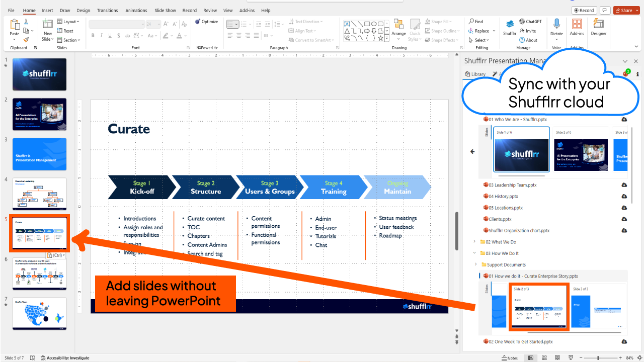Open the Add-ins store icon

click(x=577, y=28)
